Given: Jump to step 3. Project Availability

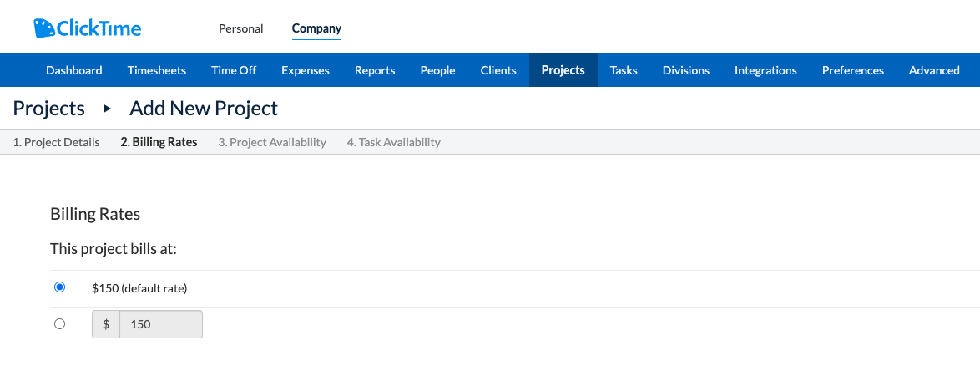Looking at the screenshot, I should point(272,142).
